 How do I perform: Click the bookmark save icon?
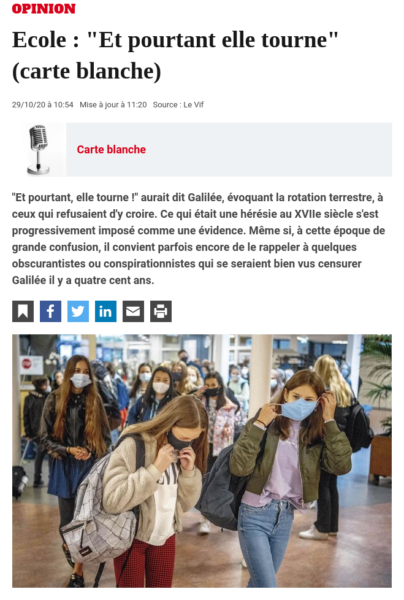[23, 311]
